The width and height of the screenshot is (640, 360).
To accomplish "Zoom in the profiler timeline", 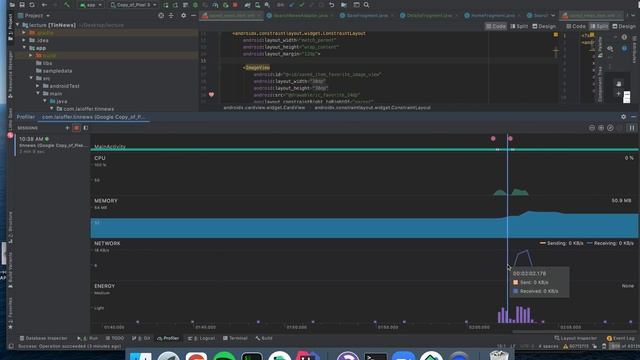I will pyautogui.click(x=601, y=128).
